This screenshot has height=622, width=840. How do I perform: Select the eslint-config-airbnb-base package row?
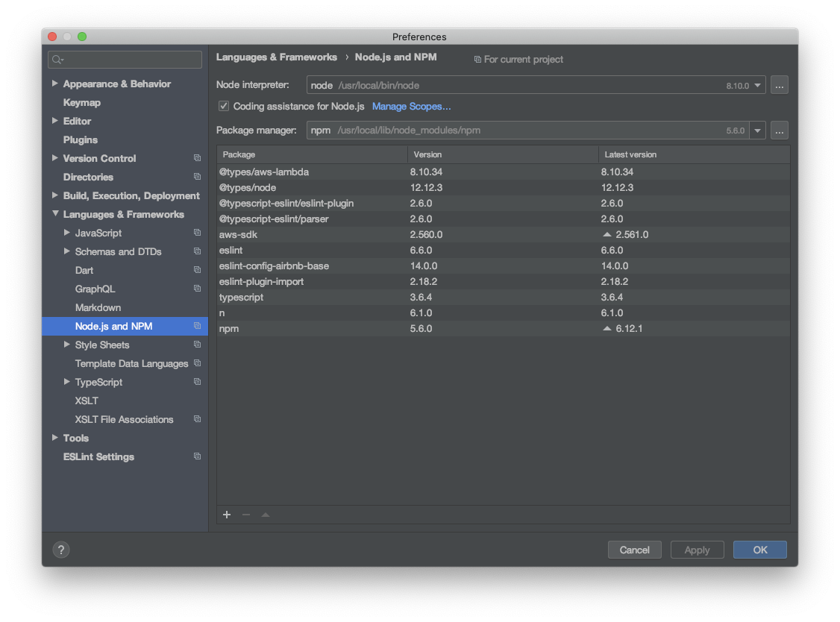coord(503,266)
